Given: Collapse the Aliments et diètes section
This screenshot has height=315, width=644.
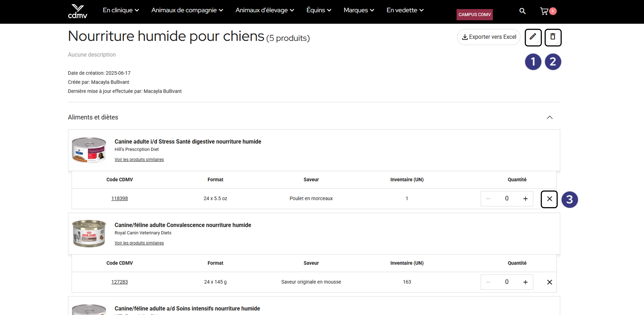Looking at the screenshot, I should (550, 118).
